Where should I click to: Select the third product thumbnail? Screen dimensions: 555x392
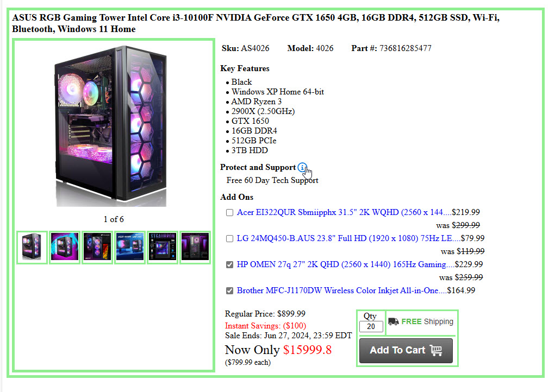pos(97,247)
